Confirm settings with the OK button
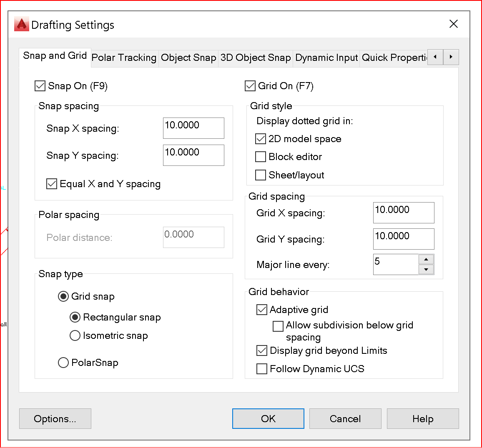The width and height of the screenshot is (482, 448). pyautogui.click(x=268, y=418)
